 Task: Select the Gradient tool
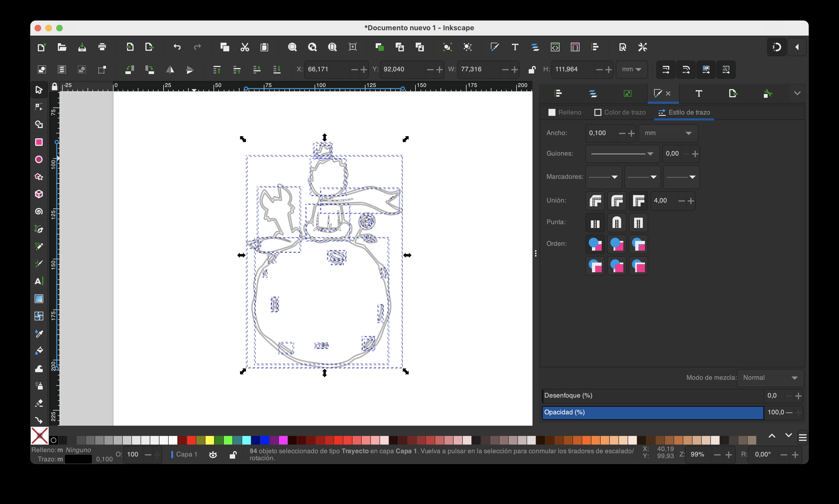pyautogui.click(x=39, y=298)
